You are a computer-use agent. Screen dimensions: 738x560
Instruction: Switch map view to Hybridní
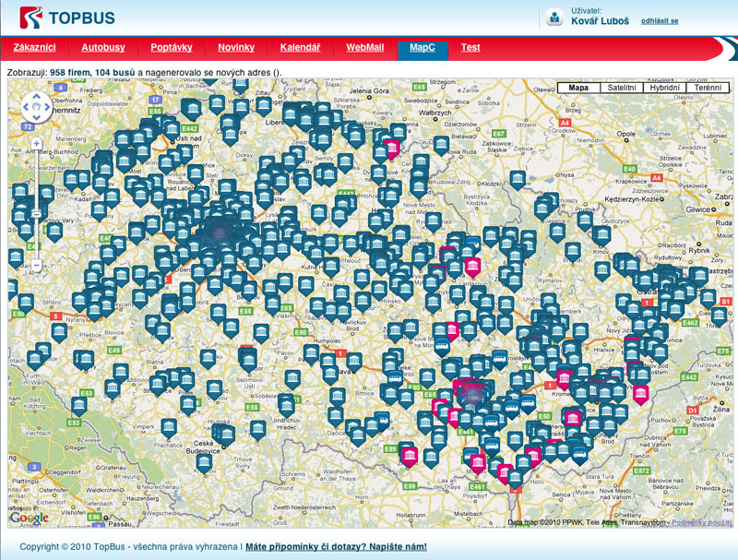[x=665, y=88]
